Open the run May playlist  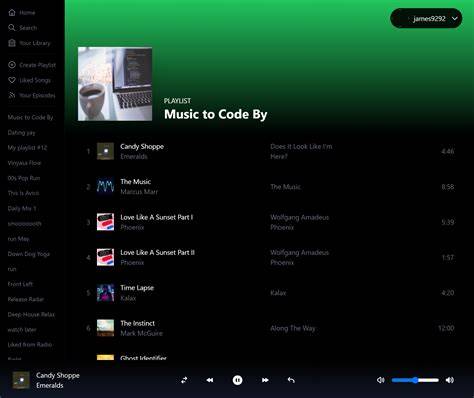point(18,239)
